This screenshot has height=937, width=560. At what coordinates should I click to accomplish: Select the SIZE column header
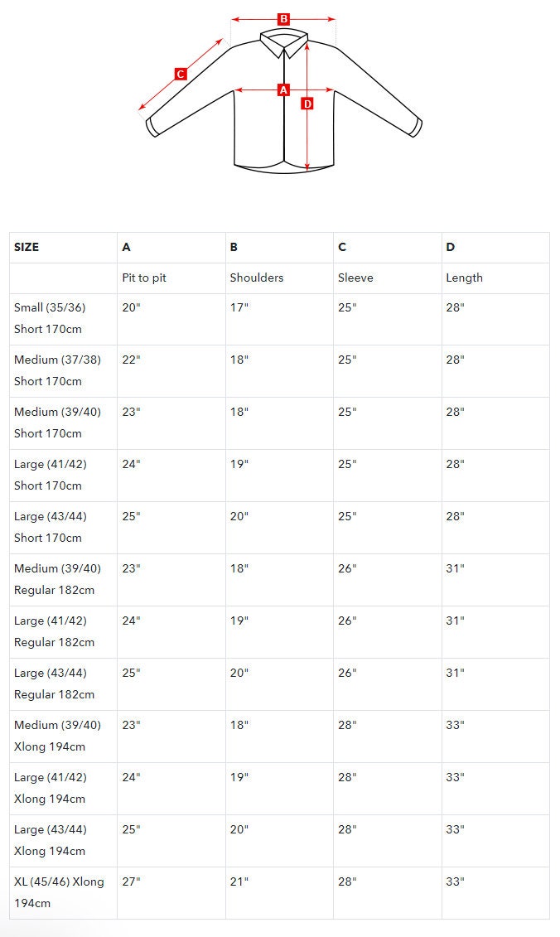pyautogui.click(x=27, y=248)
